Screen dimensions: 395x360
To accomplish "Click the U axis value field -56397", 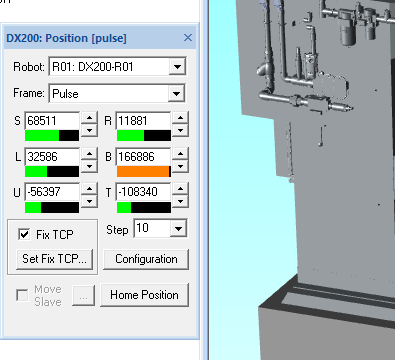I will click(52, 192).
